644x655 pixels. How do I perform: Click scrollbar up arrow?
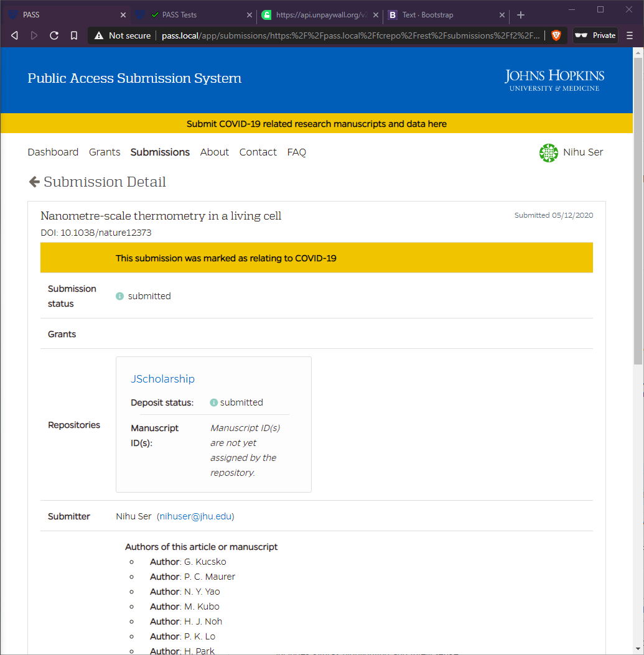pyautogui.click(x=638, y=53)
